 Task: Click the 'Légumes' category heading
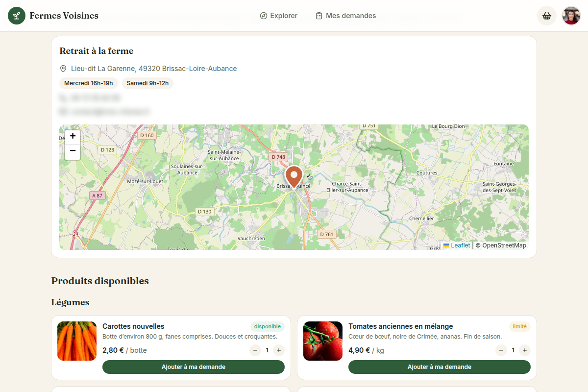point(70,302)
